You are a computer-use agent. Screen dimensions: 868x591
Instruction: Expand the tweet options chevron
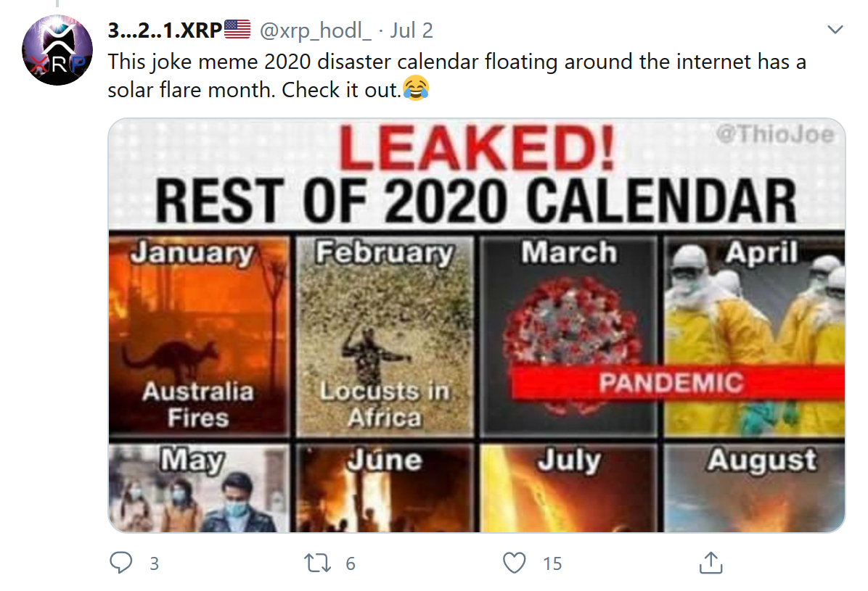point(834,29)
